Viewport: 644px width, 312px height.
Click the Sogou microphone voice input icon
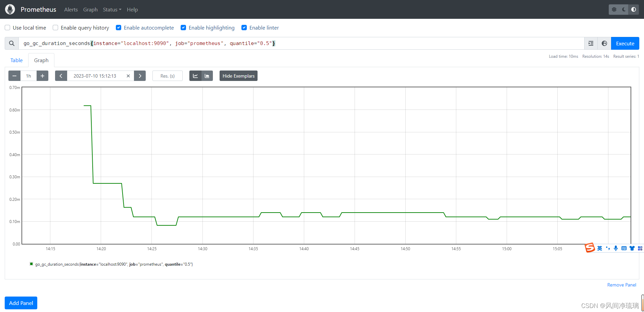pos(616,248)
